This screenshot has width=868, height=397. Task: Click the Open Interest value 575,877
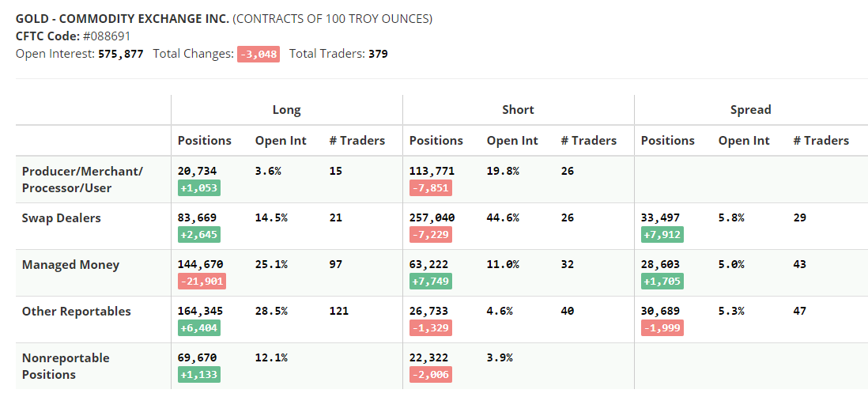[x=120, y=54]
